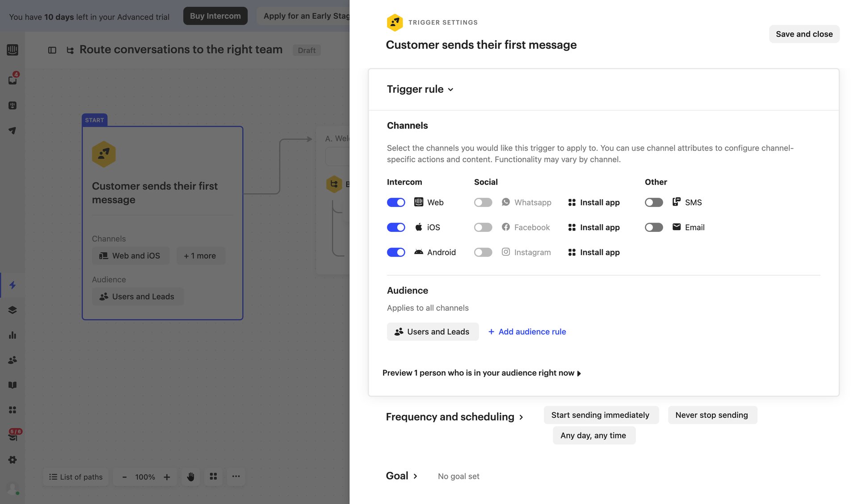
Task: Click Save and close
Action: click(x=804, y=34)
